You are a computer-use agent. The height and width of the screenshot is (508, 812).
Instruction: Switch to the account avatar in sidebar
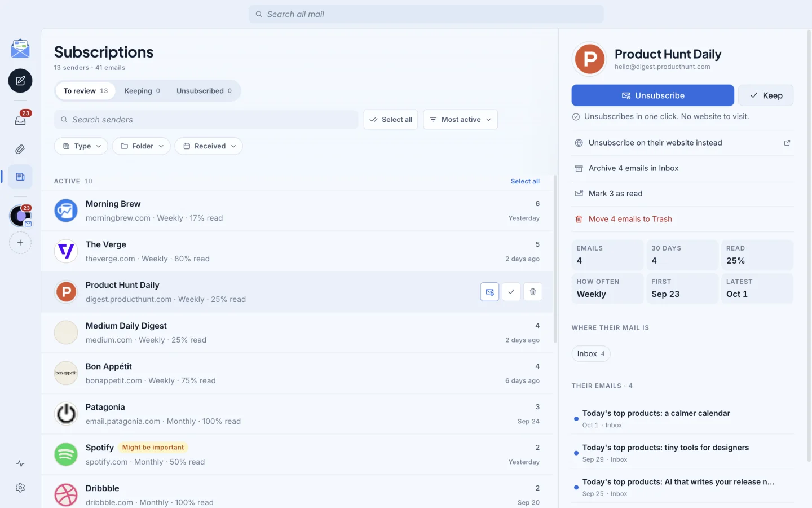coord(20,216)
